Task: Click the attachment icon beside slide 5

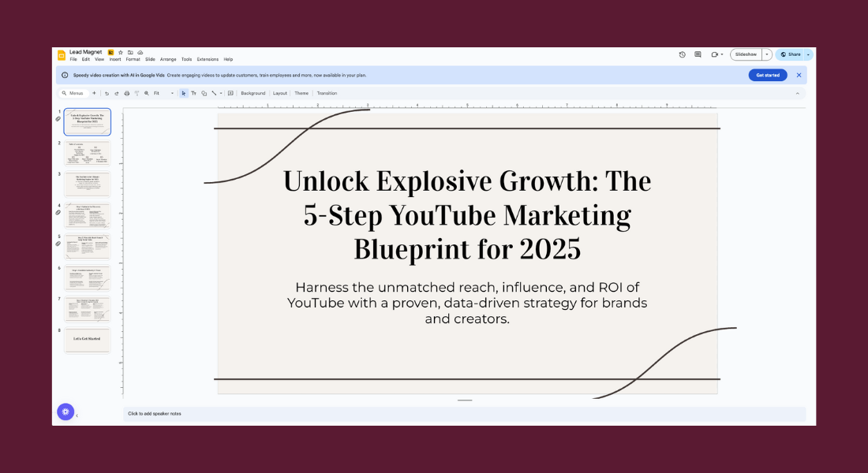Action: tap(58, 244)
